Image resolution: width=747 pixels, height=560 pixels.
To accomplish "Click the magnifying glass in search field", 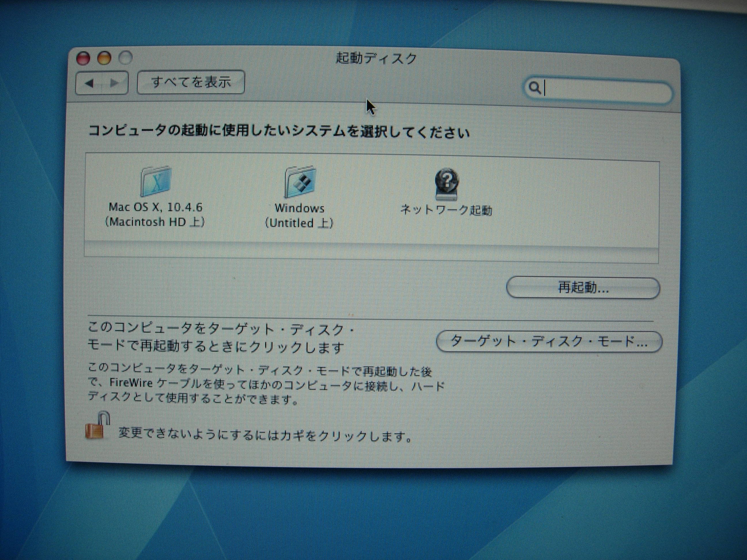I will click(x=535, y=88).
